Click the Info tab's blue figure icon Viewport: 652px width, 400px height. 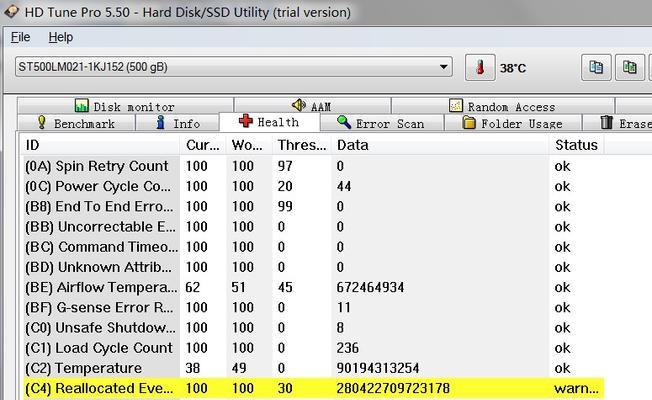tap(161, 122)
